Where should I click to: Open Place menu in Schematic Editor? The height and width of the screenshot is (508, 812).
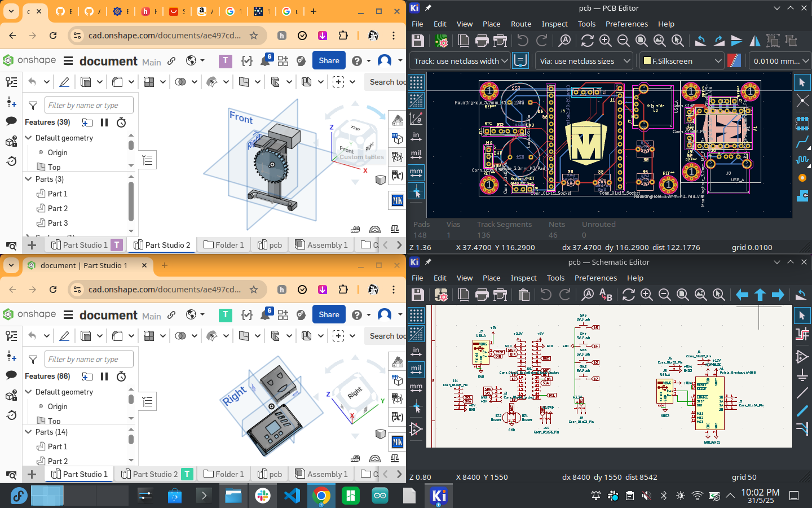pyautogui.click(x=491, y=278)
